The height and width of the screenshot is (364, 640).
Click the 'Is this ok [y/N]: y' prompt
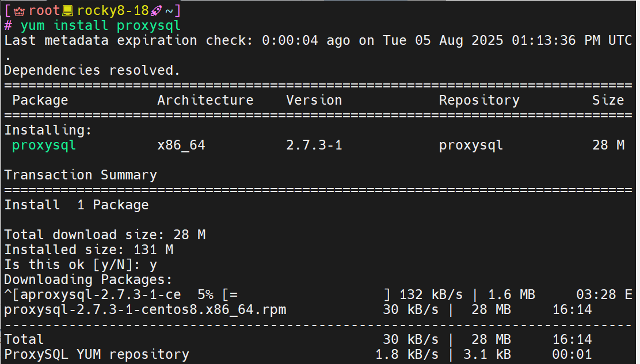pos(81,265)
